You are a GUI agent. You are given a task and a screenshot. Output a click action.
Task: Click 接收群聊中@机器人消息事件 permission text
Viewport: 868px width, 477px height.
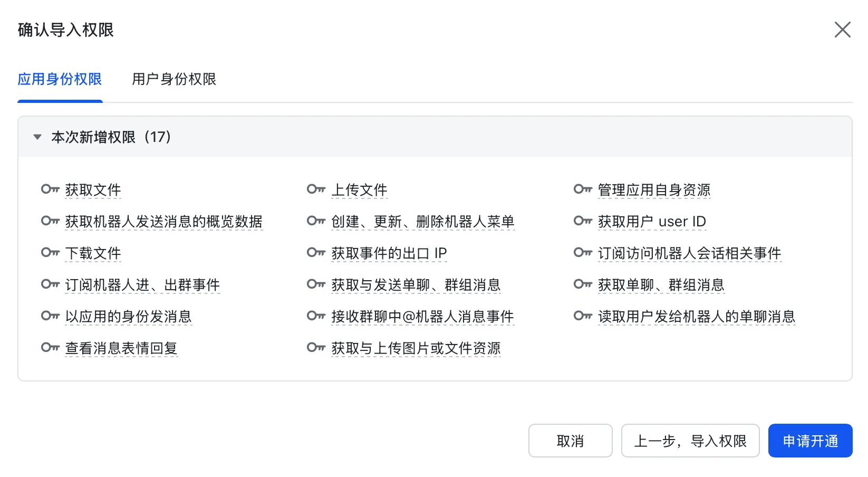click(422, 317)
